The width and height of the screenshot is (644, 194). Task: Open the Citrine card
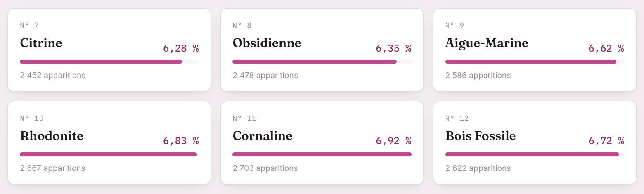click(x=109, y=50)
